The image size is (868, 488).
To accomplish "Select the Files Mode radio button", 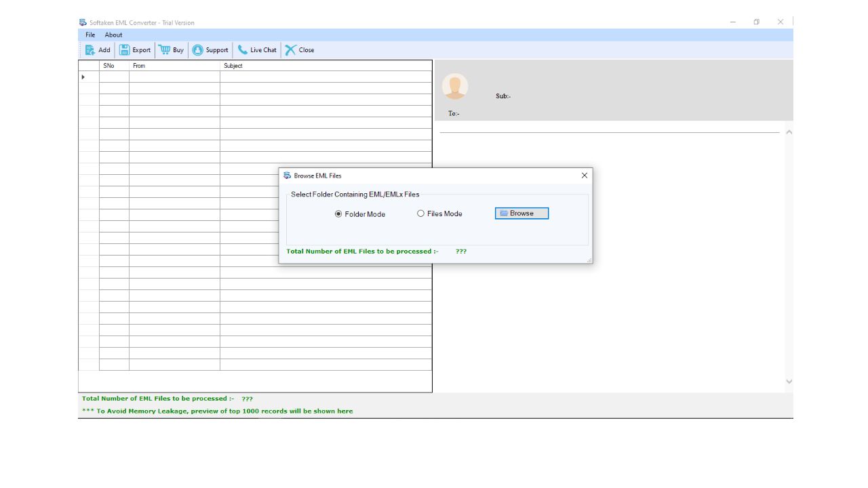I will point(420,213).
